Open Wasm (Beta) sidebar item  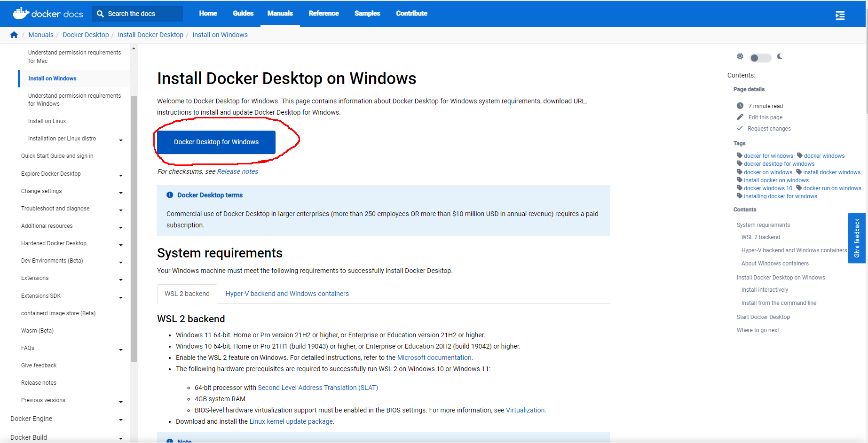37,331
